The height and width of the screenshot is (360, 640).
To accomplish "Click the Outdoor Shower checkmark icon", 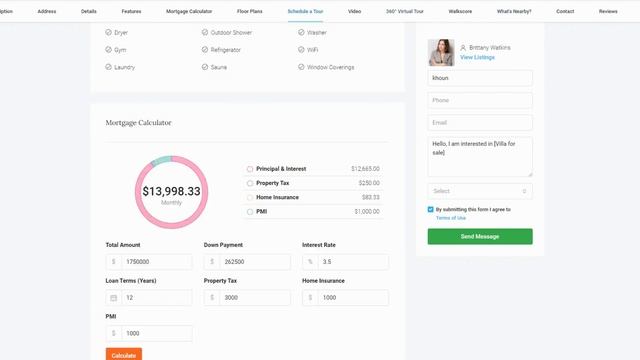I will click(x=204, y=32).
